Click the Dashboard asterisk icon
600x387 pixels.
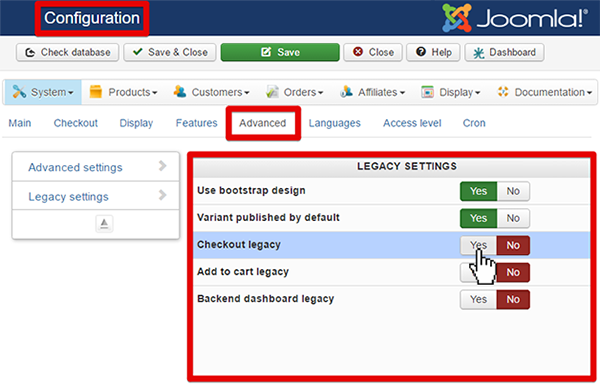pyautogui.click(x=479, y=53)
